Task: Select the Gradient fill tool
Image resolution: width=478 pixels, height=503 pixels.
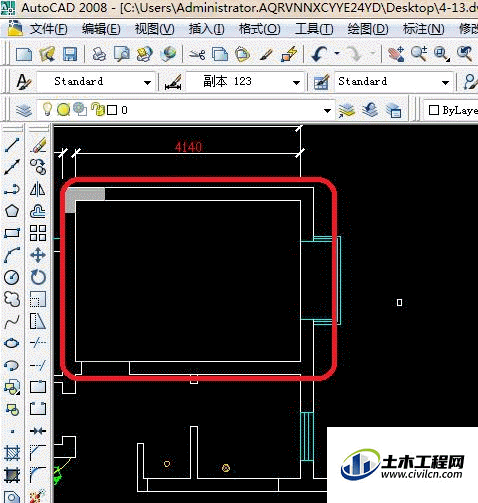Action: [12, 475]
